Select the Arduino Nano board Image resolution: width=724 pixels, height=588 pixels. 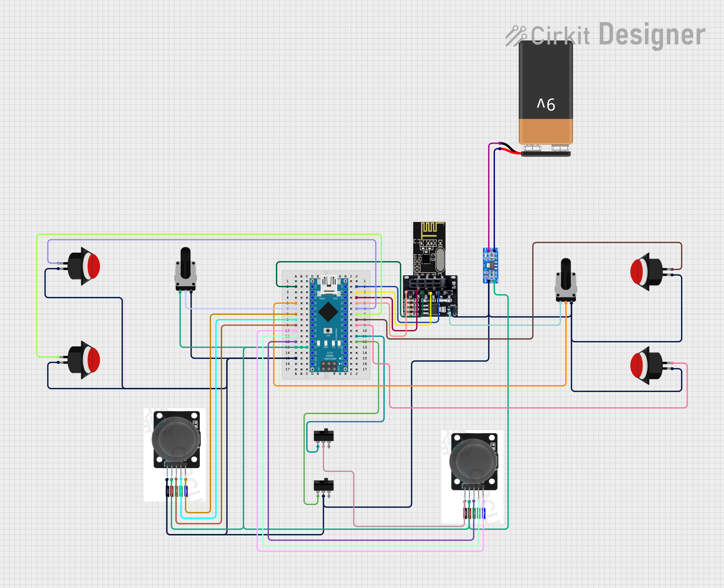point(328,325)
